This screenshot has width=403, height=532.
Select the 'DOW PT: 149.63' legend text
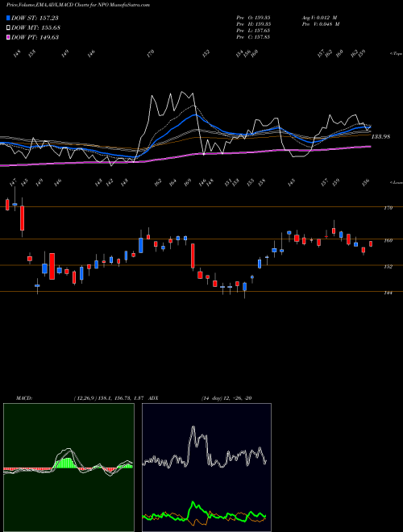click(x=35, y=37)
